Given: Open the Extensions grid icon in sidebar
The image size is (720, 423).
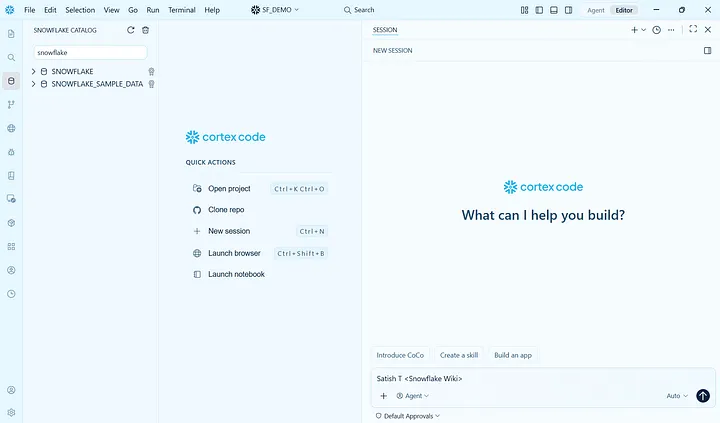Looking at the screenshot, I should click(11, 247).
